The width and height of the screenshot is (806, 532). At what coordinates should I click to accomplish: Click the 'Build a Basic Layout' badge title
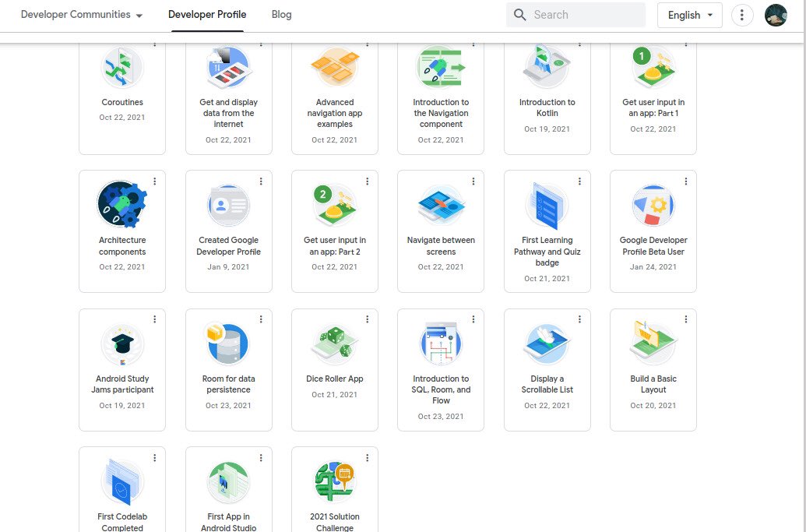point(653,384)
